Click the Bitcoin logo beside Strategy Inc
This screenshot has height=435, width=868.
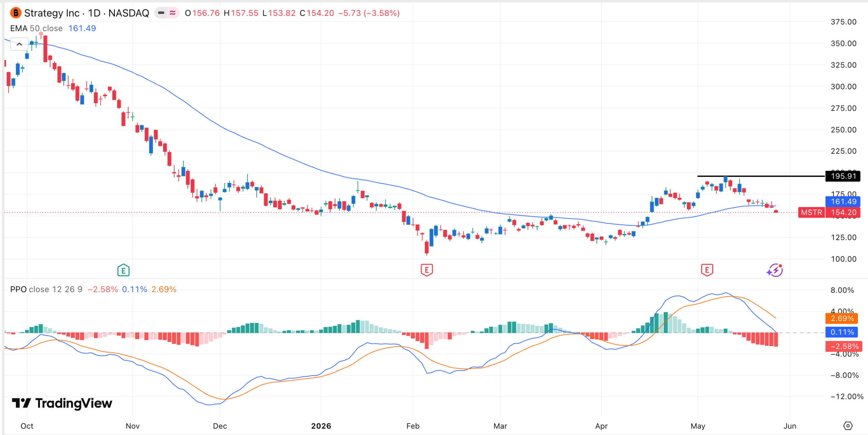pyautogui.click(x=16, y=13)
